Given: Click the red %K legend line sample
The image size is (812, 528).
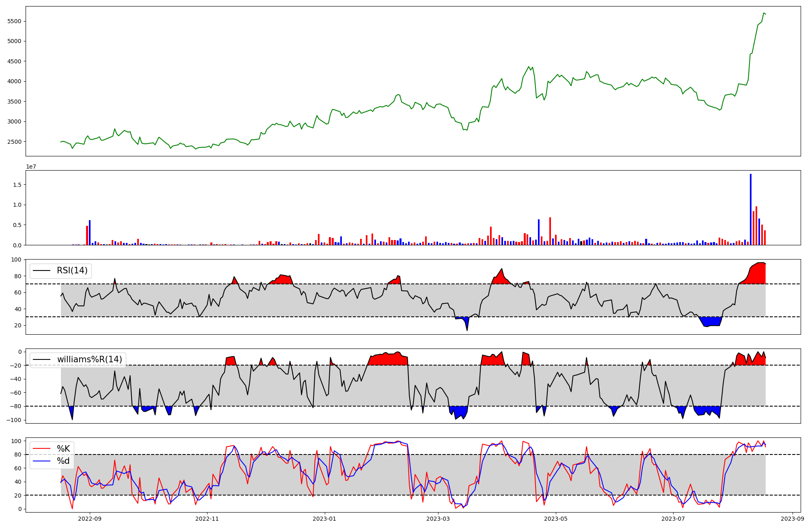Looking at the screenshot, I should (x=41, y=449).
